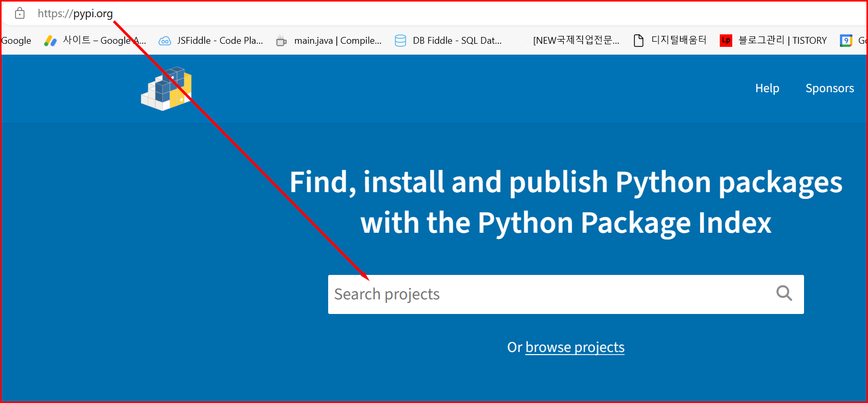Follow the browse projects link
This screenshot has height=403, width=868.
575,347
